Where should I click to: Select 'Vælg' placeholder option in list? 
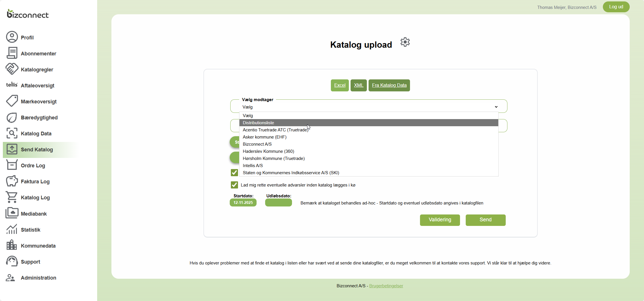pyautogui.click(x=369, y=116)
